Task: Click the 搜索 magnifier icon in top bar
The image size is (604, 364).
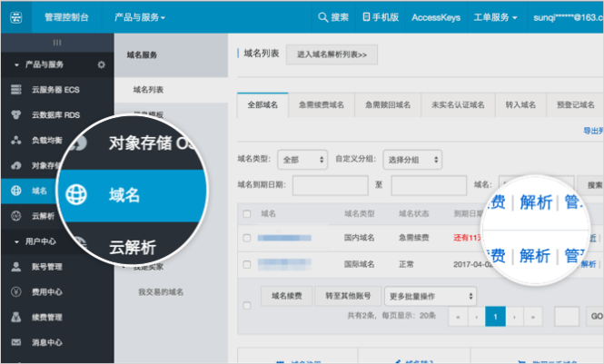Action: pos(322,17)
